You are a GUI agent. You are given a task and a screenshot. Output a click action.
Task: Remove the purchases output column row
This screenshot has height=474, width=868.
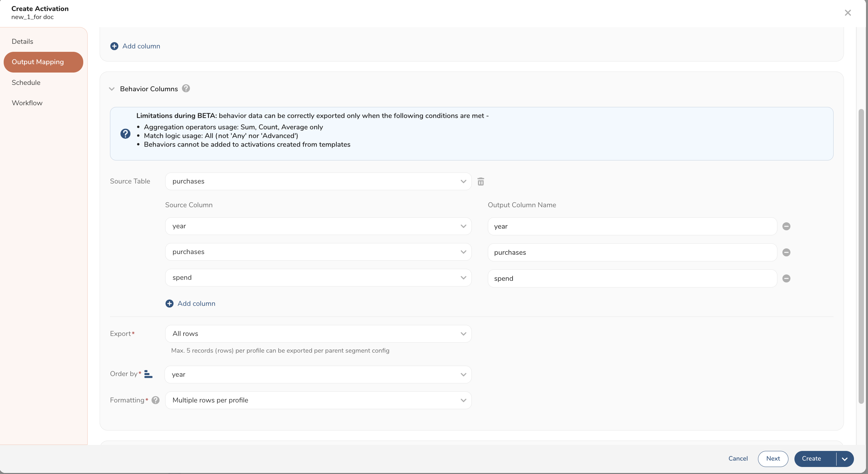coord(786,252)
